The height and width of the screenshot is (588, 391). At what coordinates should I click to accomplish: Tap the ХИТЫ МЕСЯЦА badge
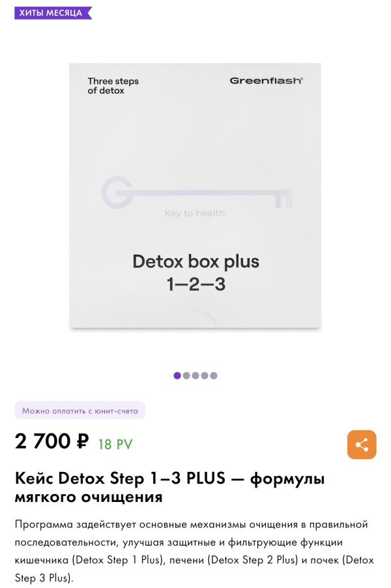(53, 13)
